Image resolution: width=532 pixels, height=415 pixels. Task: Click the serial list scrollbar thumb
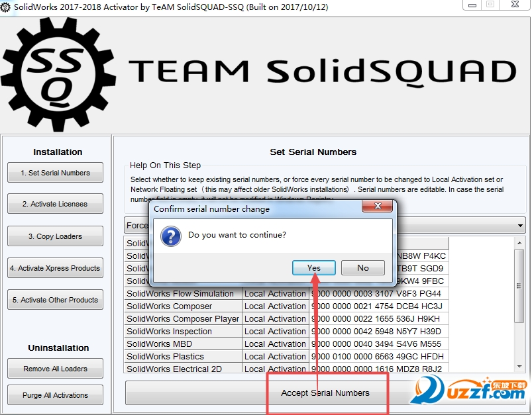point(519,286)
